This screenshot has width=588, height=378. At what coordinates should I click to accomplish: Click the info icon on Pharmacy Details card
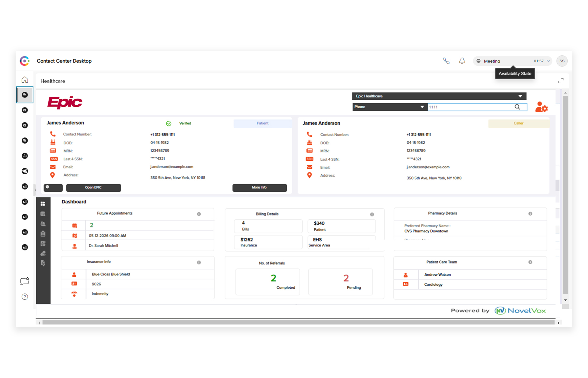[530, 214]
